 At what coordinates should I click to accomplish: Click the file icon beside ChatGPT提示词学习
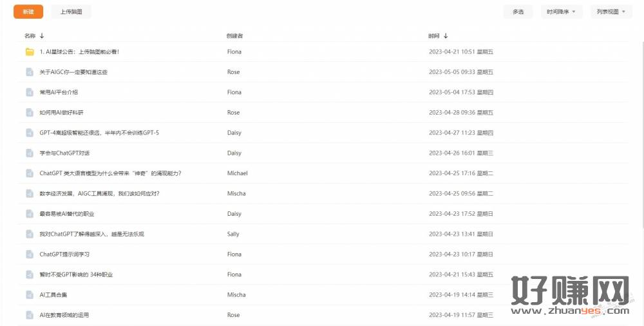(30, 254)
